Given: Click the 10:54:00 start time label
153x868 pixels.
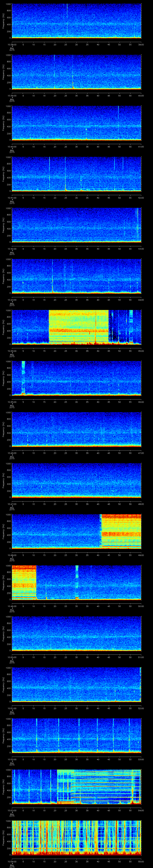Looking at the screenshot, I should [12, 861].
